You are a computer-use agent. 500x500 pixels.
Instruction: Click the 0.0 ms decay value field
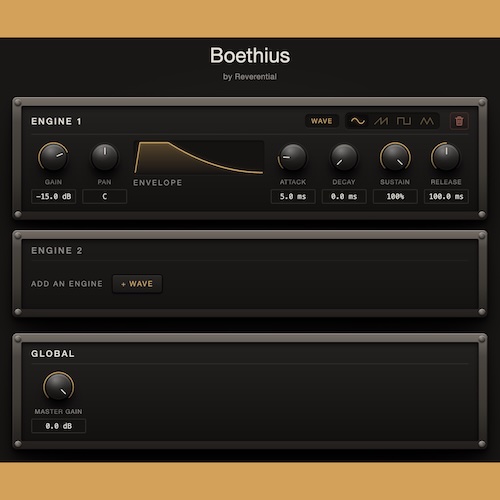click(x=344, y=196)
